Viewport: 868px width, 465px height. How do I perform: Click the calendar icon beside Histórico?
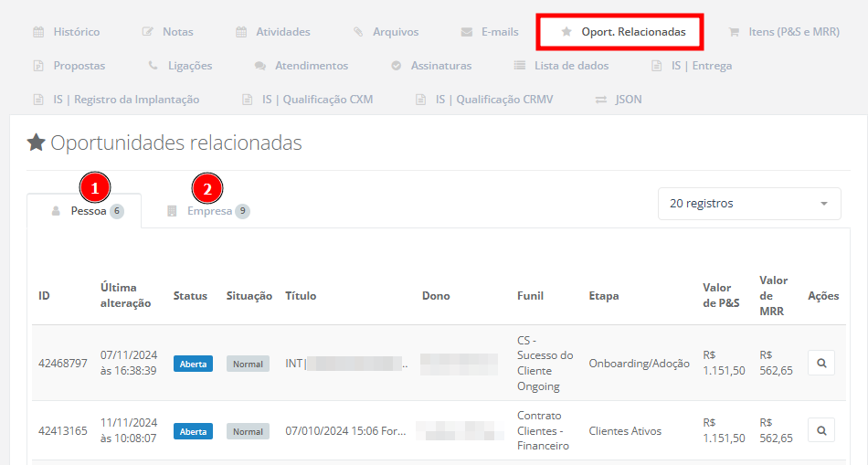point(38,32)
